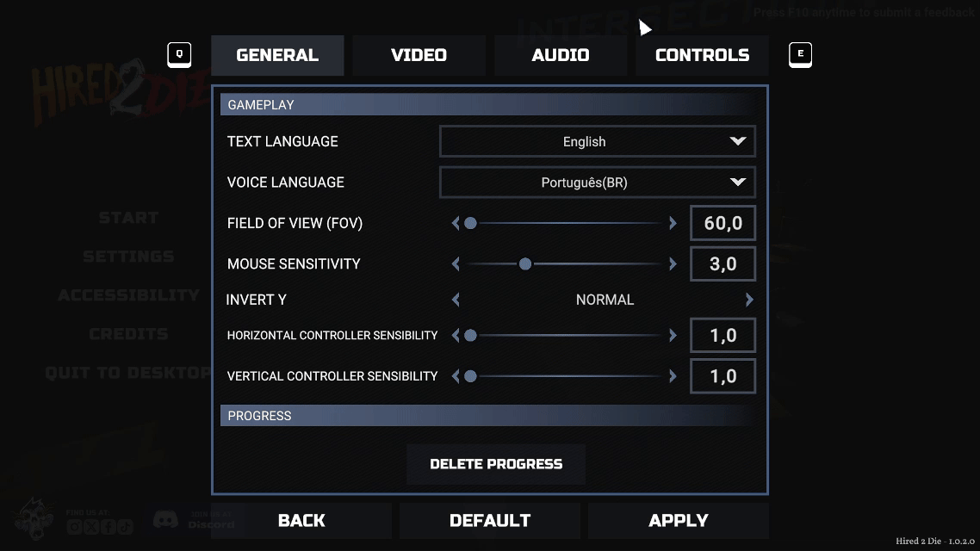980x551 pixels.
Task: Open the Audio tab
Action: click(x=561, y=55)
